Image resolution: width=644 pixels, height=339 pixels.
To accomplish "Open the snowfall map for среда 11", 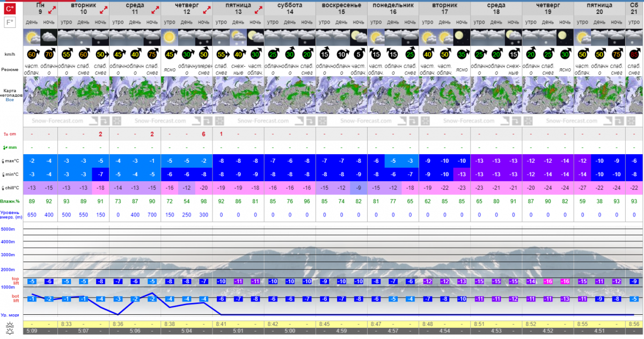I will (x=135, y=95).
